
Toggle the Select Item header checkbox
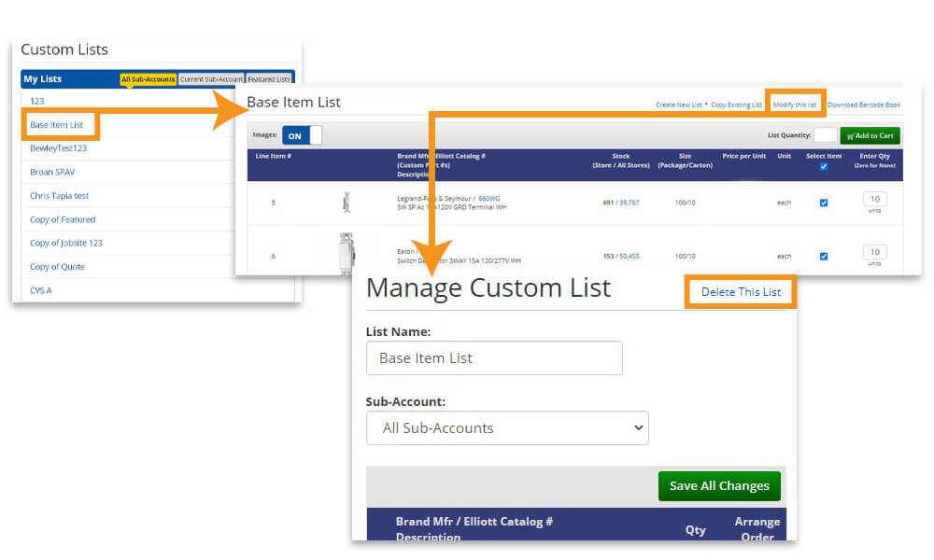click(824, 167)
